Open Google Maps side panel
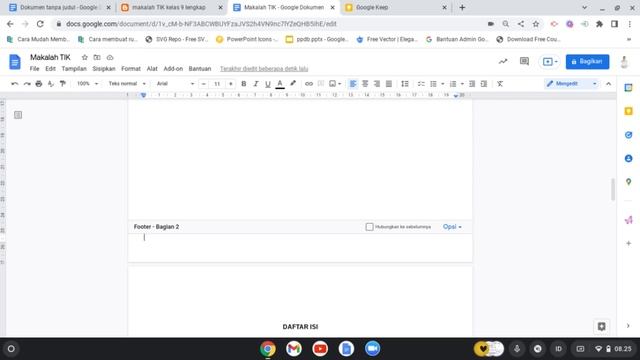Image resolution: width=640 pixels, height=360 pixels. (x=629, y=182)
